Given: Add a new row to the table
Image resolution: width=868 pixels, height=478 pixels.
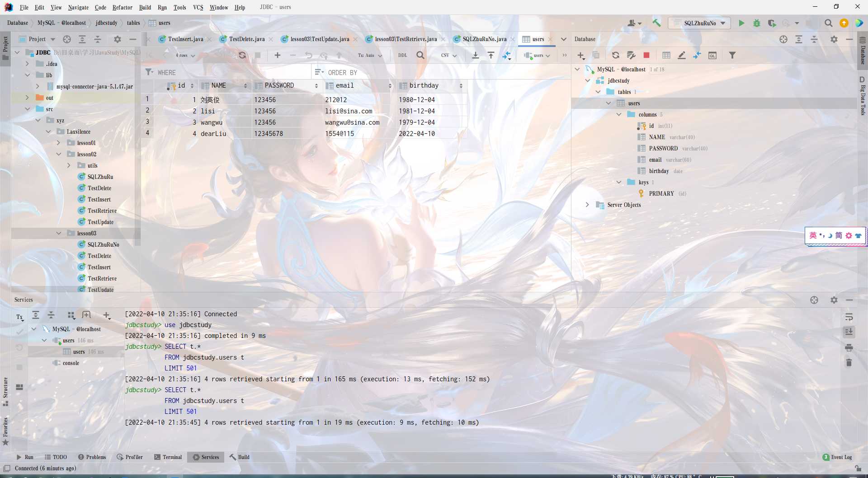Looking at the screenshot, I should [x=278, y=55].
